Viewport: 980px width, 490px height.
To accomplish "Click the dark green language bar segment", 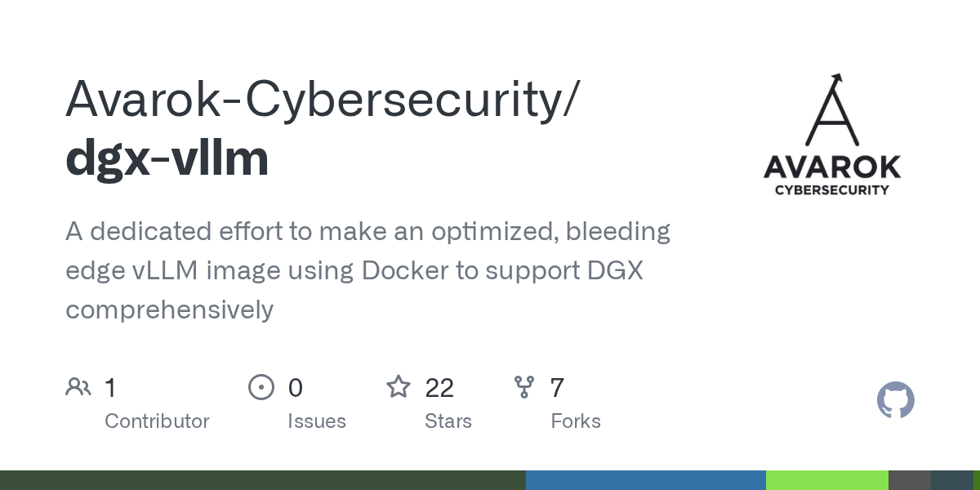I will coord(261,480).
